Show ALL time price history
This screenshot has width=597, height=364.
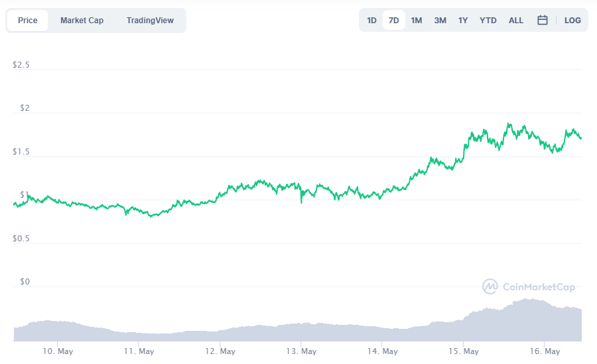516,20
